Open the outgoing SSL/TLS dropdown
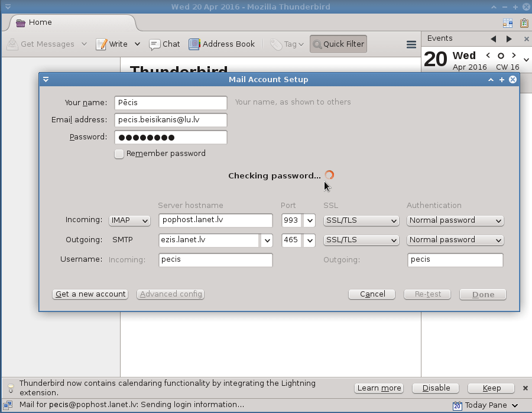 coord(361,240)
